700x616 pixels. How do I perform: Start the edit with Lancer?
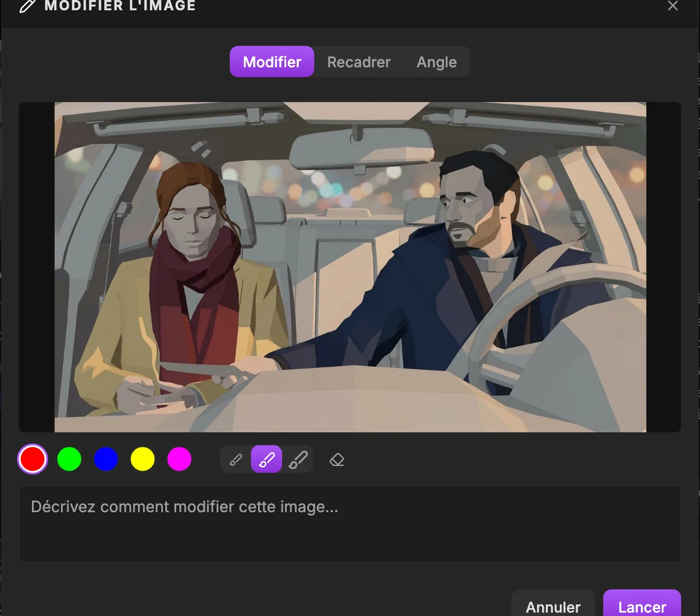pyautogui.click(x=642, y=605)
